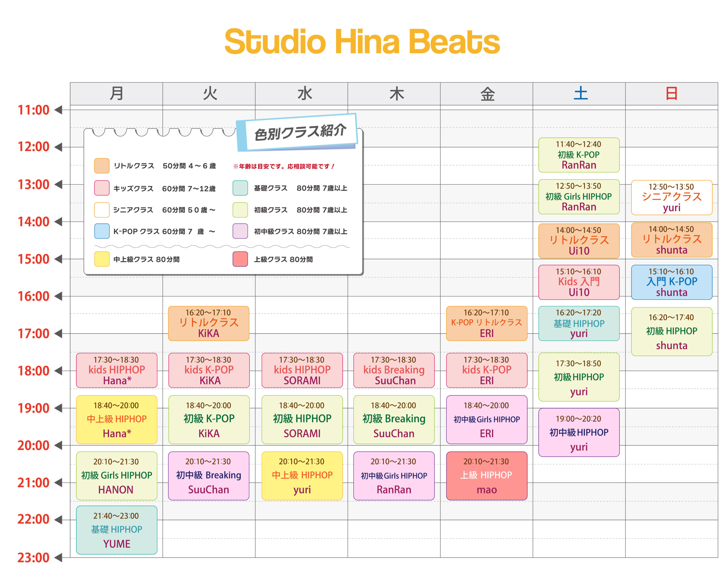725x588 pixels.
Task: Click the blue K-POP クラス legend swatch
Action: pos(102,231)
